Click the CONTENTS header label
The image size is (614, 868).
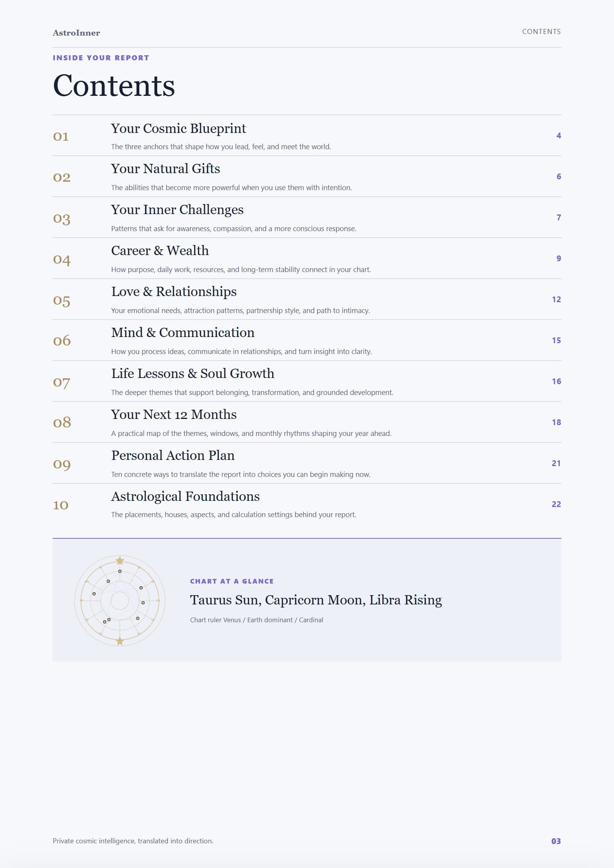[541, 32]
